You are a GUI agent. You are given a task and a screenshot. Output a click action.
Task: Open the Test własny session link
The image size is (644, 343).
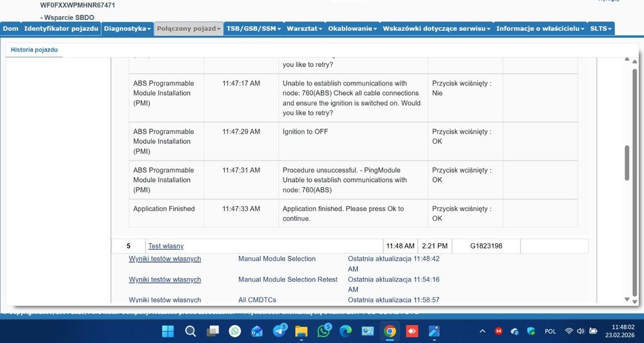coord(166,246)
